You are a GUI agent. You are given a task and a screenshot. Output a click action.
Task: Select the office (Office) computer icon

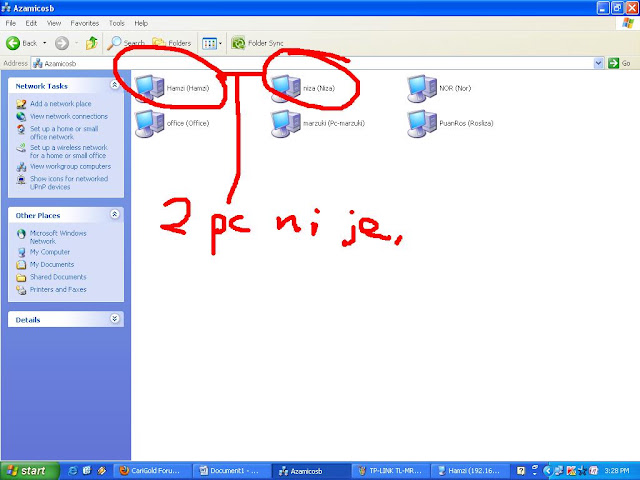tap(149, 123)
